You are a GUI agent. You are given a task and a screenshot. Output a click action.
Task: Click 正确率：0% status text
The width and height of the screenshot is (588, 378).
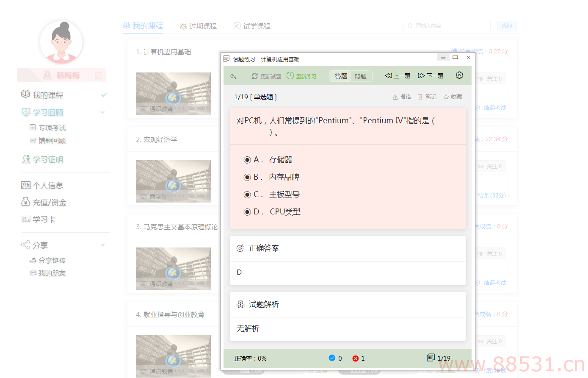click(250, 359)
